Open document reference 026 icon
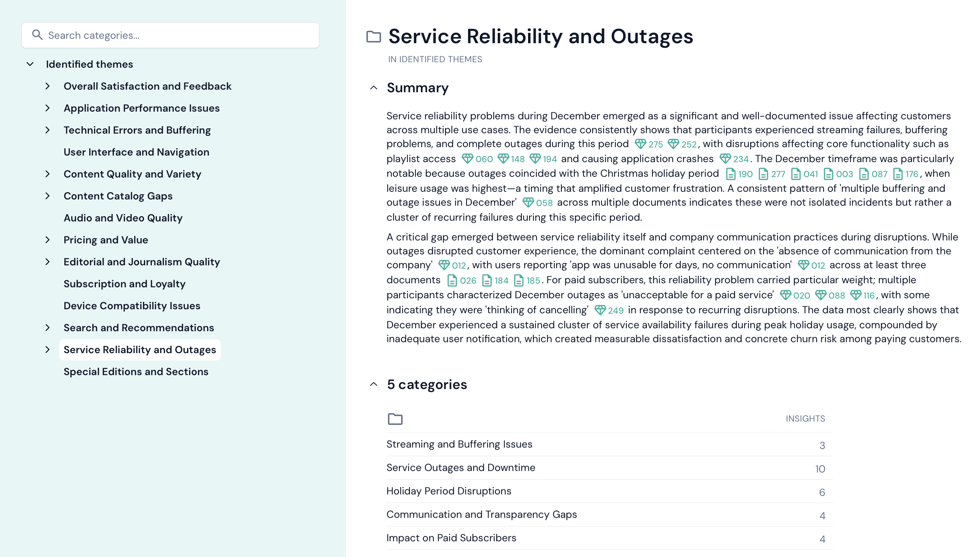Viewport: 980px width, 557px height. click(452, 280)
